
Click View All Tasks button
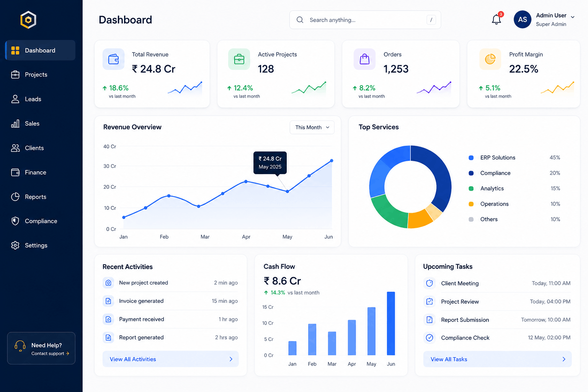click(497, 359)
